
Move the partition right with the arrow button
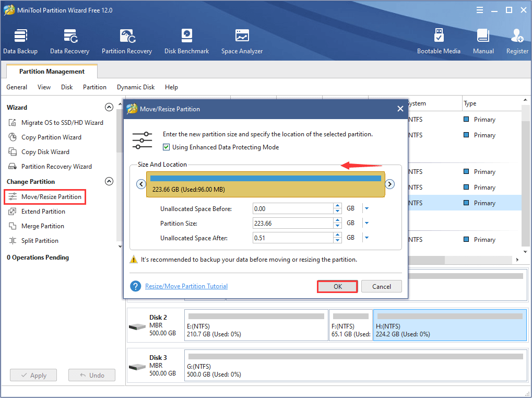[390, 184]
